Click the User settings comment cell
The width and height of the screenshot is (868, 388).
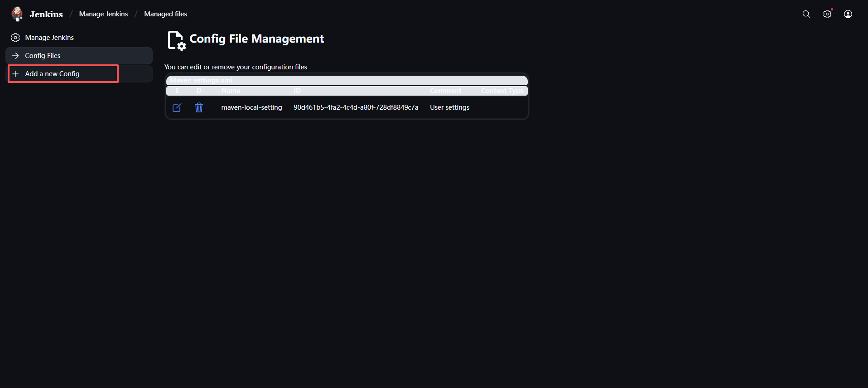pyautogui.click(x=449, y=107)
